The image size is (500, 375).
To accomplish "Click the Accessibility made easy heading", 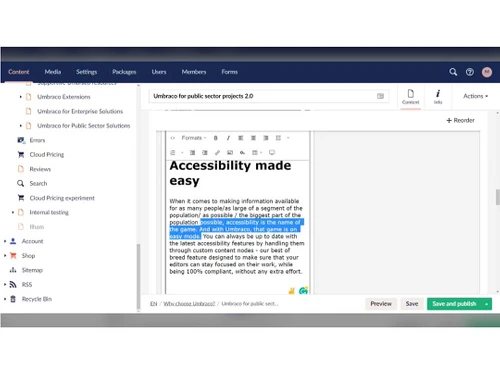I will pos(230,173).
